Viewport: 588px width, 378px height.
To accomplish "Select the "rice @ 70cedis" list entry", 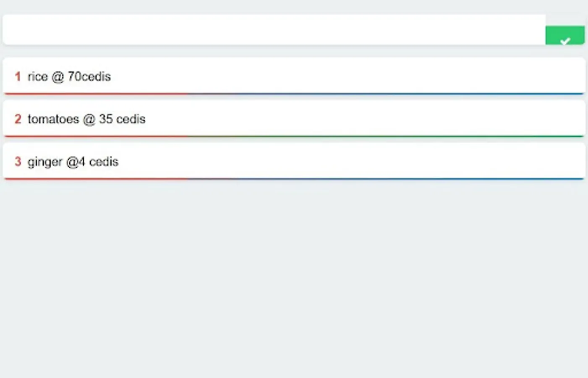I will click(294, 76).
